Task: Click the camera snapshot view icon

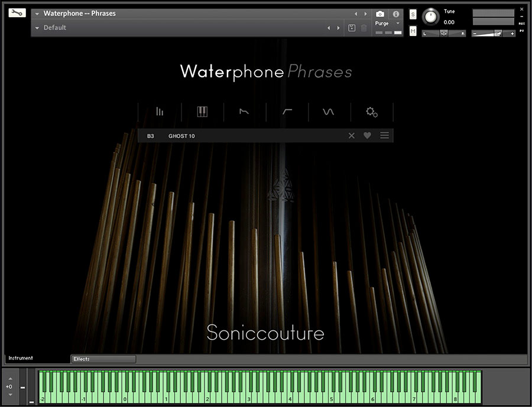Action: [x=380, y=14]
